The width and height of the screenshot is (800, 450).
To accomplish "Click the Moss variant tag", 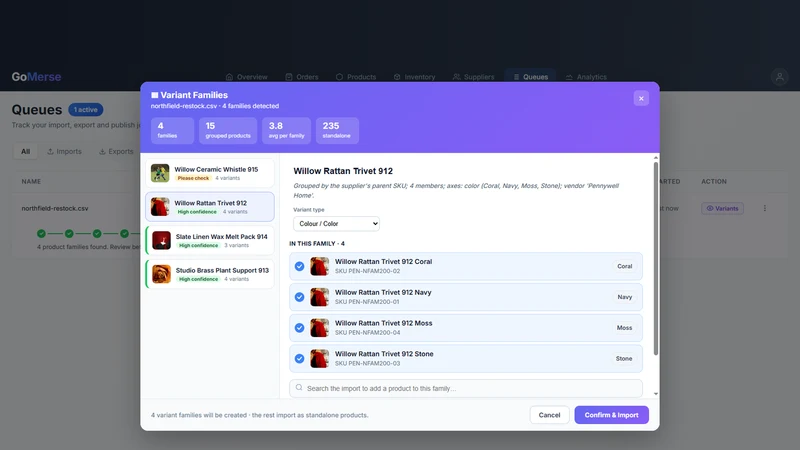I will tap(624, 328).
